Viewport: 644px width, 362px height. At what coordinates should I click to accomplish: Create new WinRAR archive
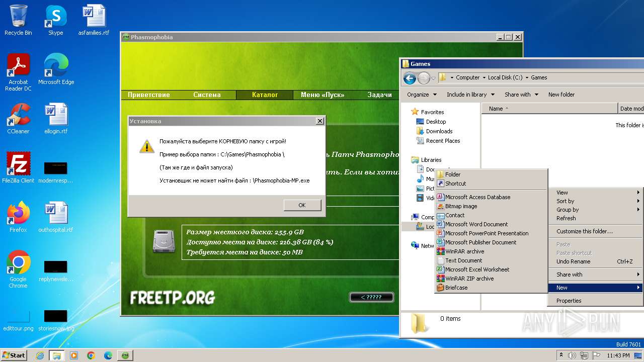[x=491, y=251]
